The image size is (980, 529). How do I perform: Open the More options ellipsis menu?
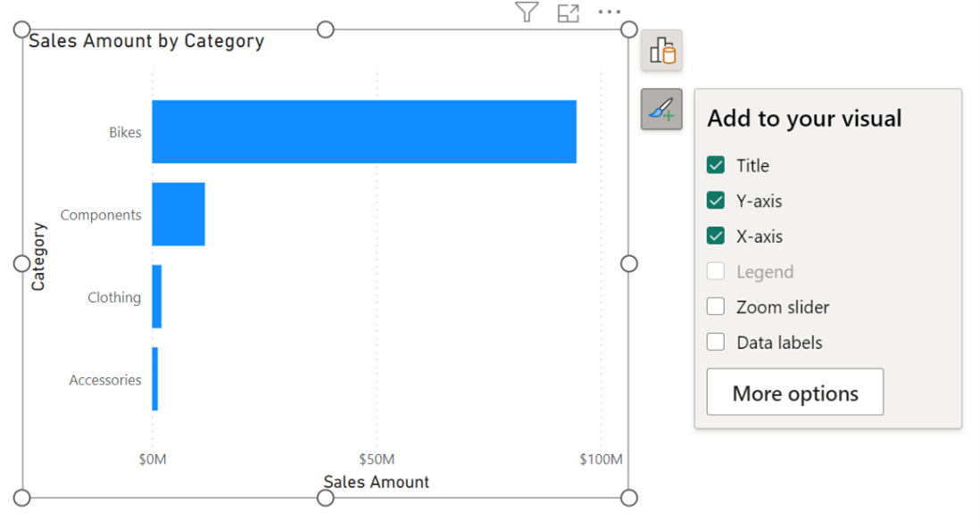[610, 12]
